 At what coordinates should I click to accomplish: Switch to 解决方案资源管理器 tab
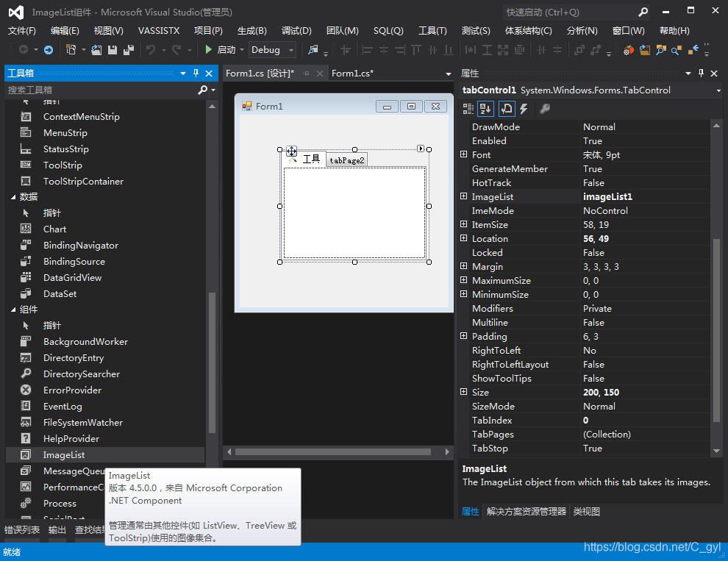tap(527, 511)
